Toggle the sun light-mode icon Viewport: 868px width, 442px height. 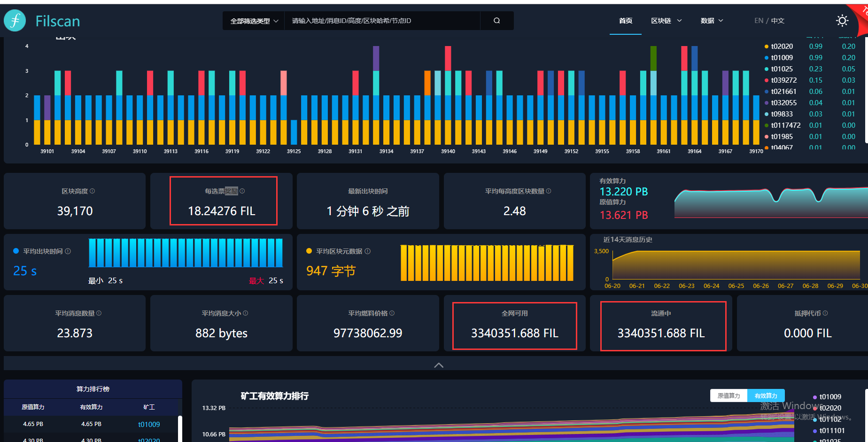842,21
